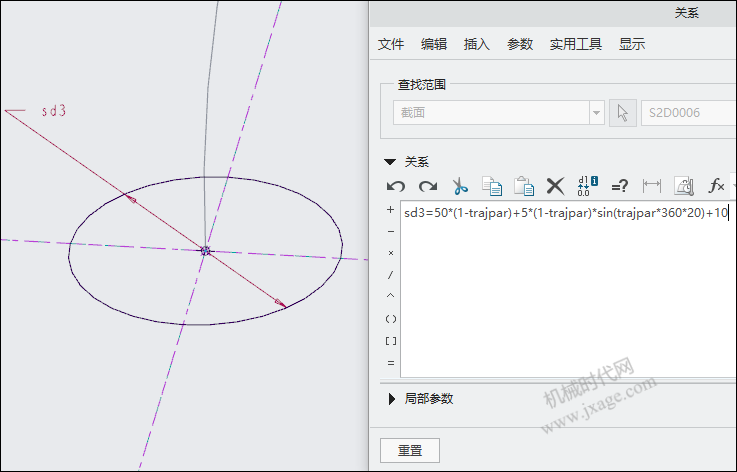The height and width of the screenshot is (472, 737).
Task: Click inside the sd3 relation text editor
Action: click(x=568, y=289)
